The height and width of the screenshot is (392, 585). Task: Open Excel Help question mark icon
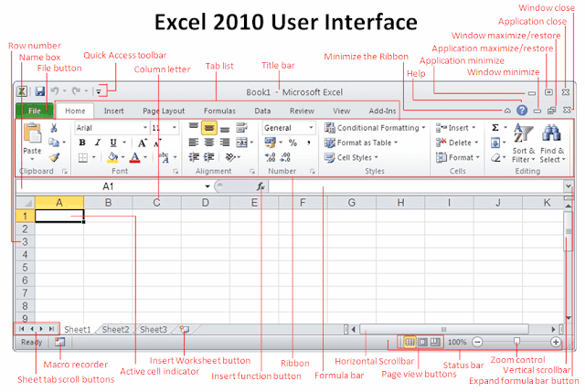522,110
